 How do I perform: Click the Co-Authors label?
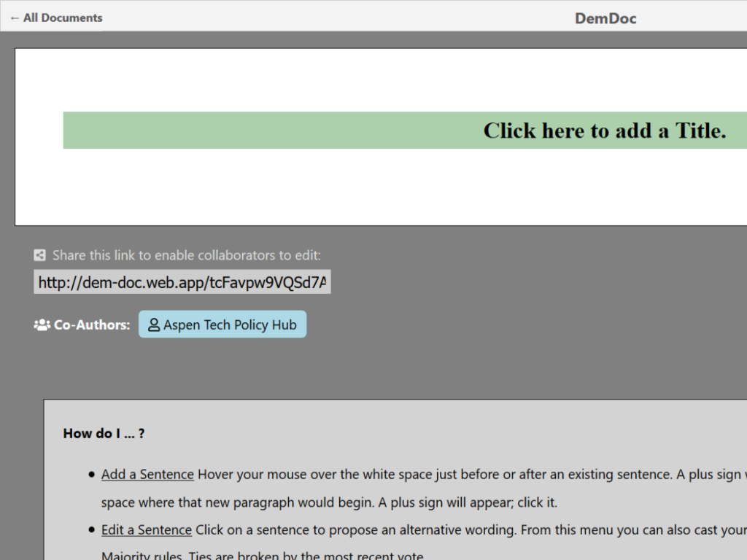click(92, 325)
